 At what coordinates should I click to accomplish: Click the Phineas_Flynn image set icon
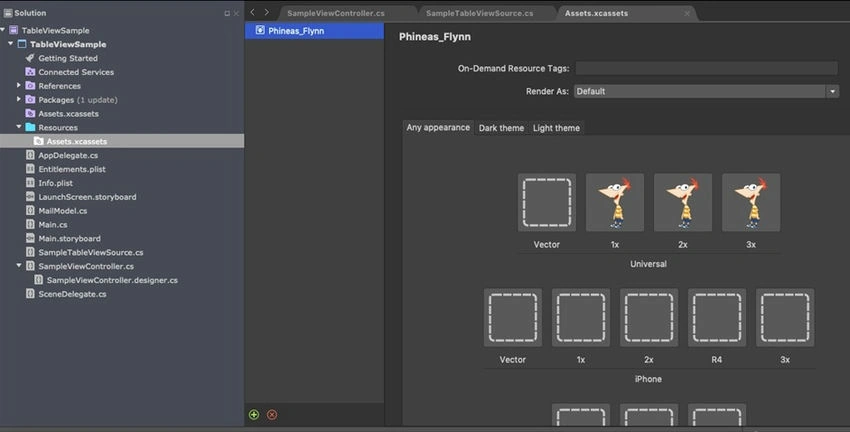tap(260, 30)
